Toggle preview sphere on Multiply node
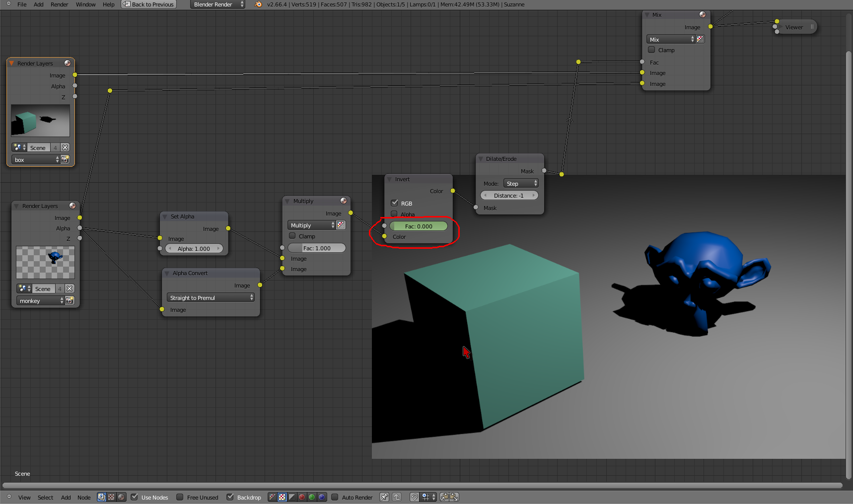The image size is (853, 504). point(344,201)
